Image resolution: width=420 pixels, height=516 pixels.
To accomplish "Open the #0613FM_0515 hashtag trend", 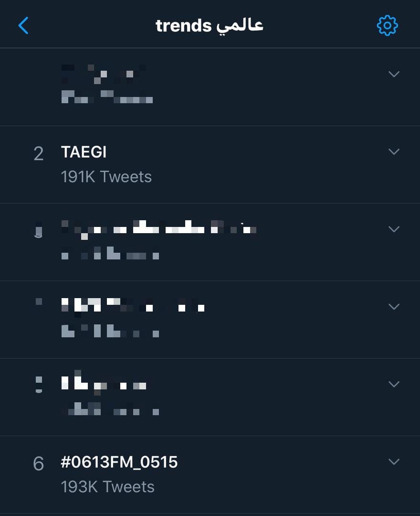I will pyautogui.click(x=119, y=462).
